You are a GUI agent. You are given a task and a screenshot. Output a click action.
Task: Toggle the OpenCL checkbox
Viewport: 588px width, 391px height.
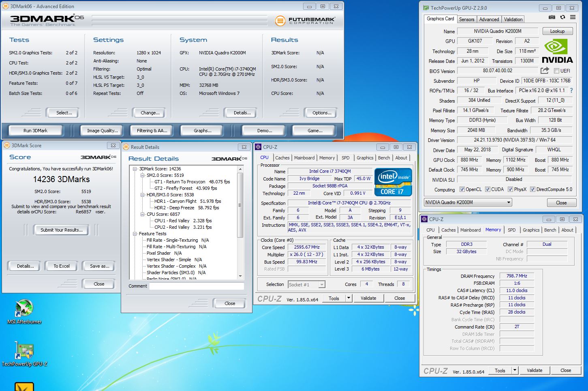(462, 189)
